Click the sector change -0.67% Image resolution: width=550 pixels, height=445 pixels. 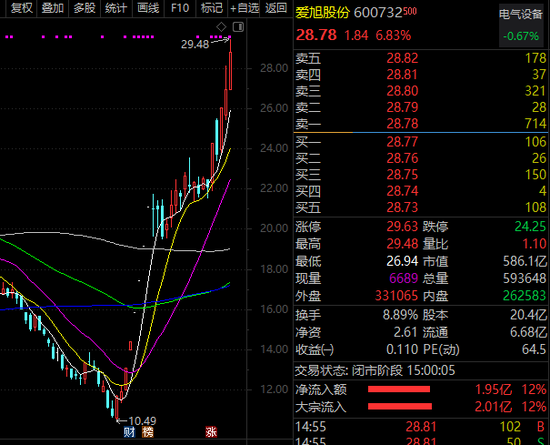coord(521,36)
